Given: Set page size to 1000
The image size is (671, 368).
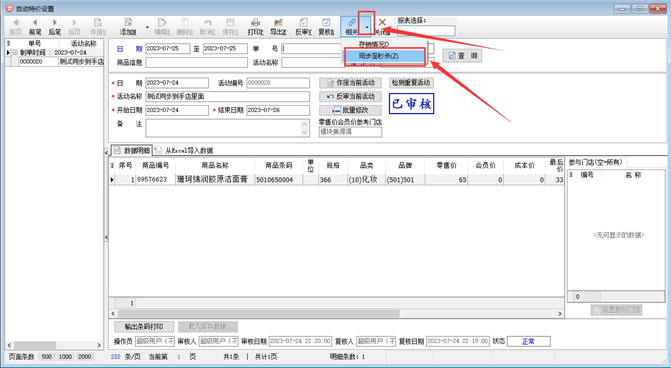Looking at the screenshot, I should pyautogui.click(x=65, y=356).
